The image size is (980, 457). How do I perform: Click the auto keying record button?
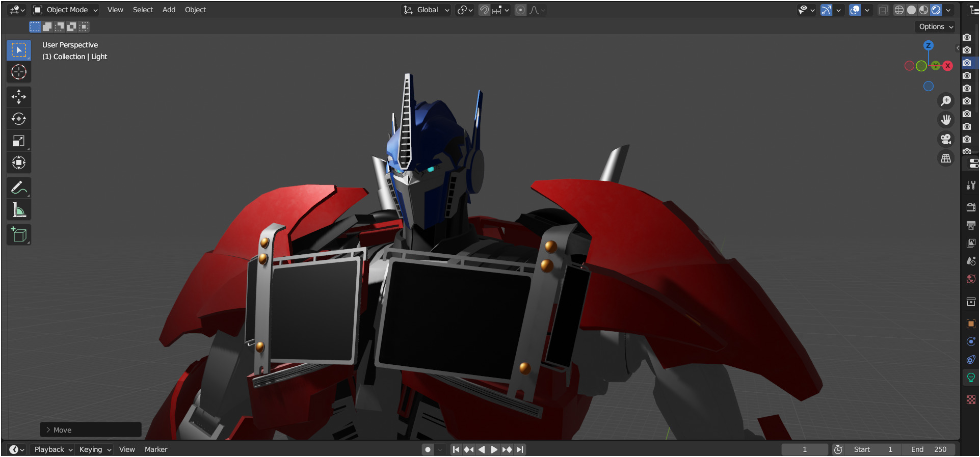[428, 449]
